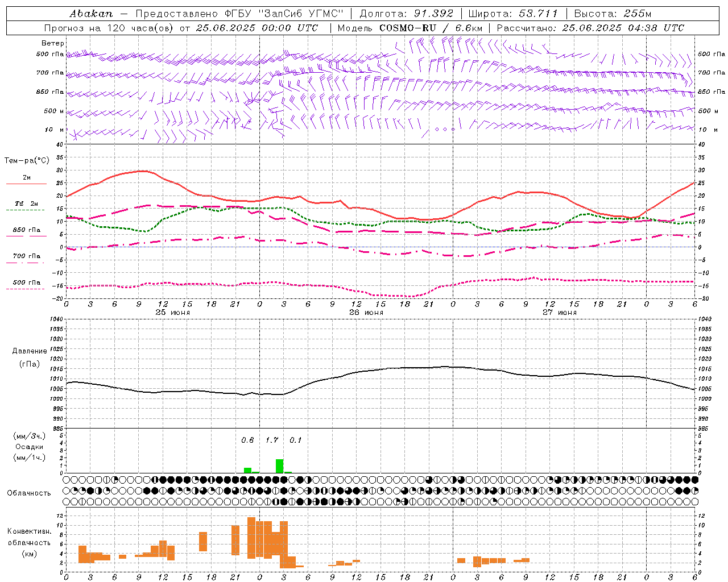Click the 10 м label on right wind axis
The image size is (728, 582).
[707, 130]
